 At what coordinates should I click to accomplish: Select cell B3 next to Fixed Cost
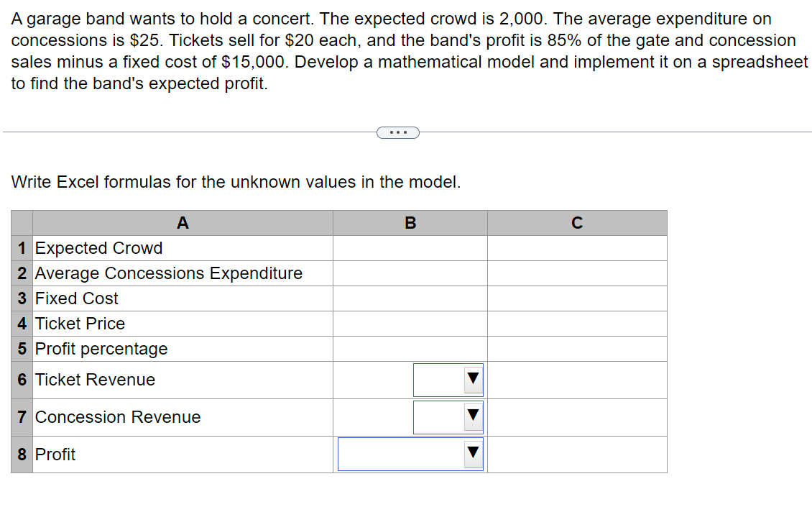click(x=410, y=298)
